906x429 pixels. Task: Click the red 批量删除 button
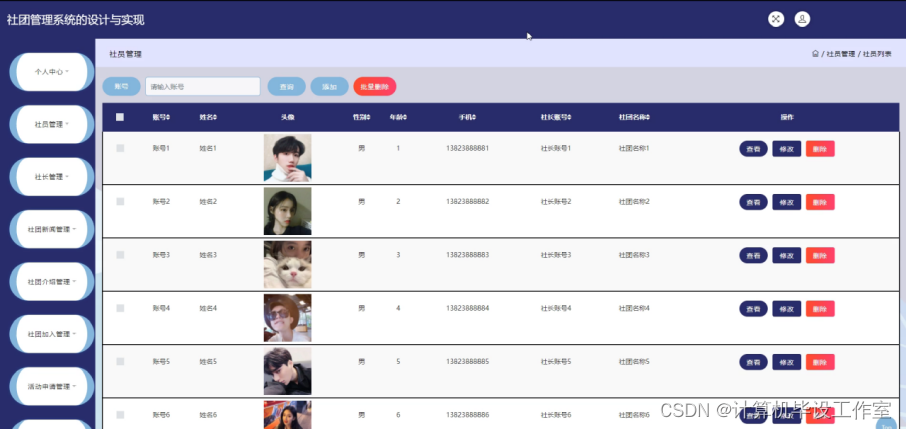point(374,87)
